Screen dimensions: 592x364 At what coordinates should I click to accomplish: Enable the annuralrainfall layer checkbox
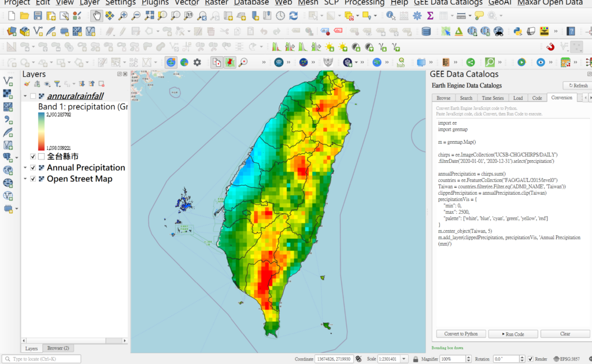(x=34, y=96)
